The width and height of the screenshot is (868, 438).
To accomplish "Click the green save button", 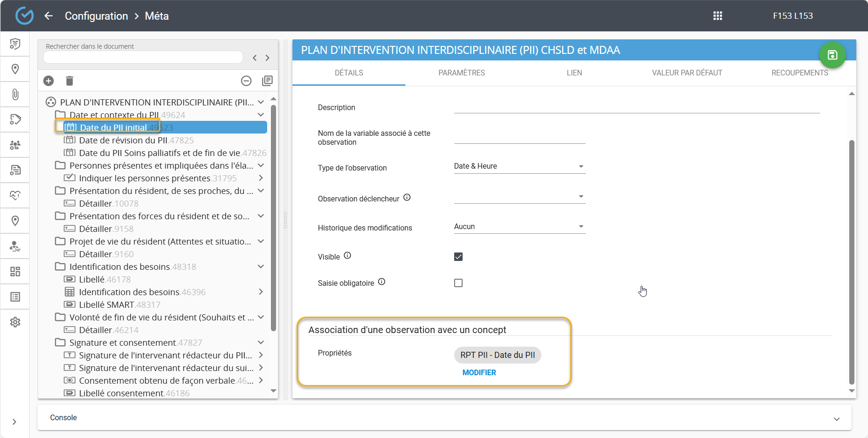I will 832,55.
